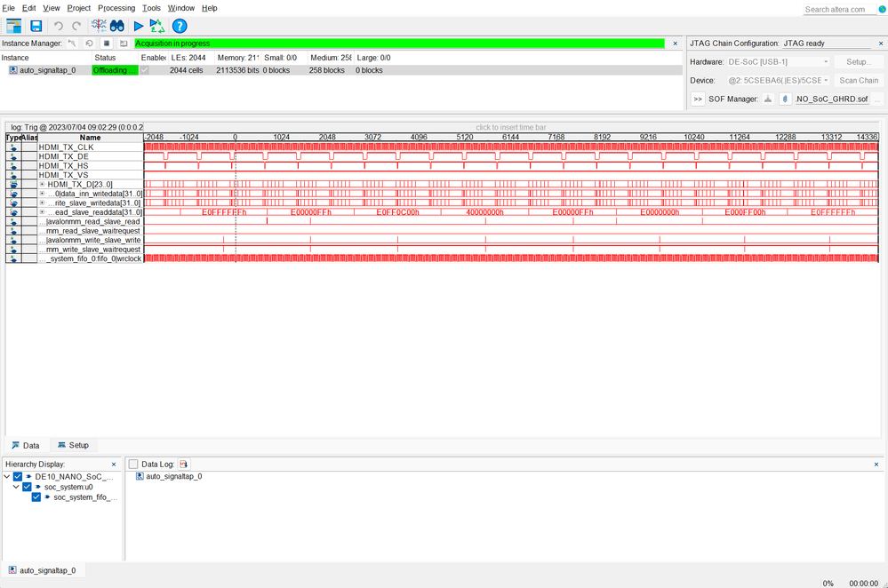
Task: Click the Autorun Analysis icon
Action: (156, 26)
